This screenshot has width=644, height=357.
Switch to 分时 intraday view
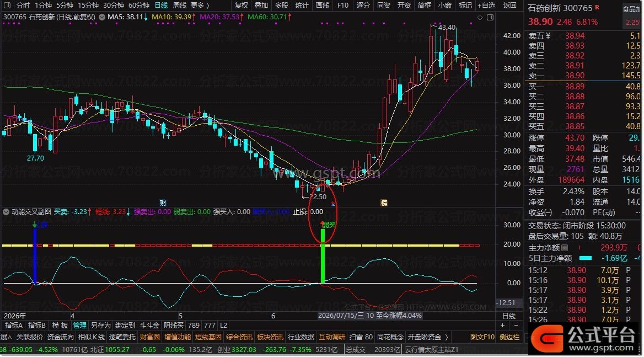[x=23, y=6]
